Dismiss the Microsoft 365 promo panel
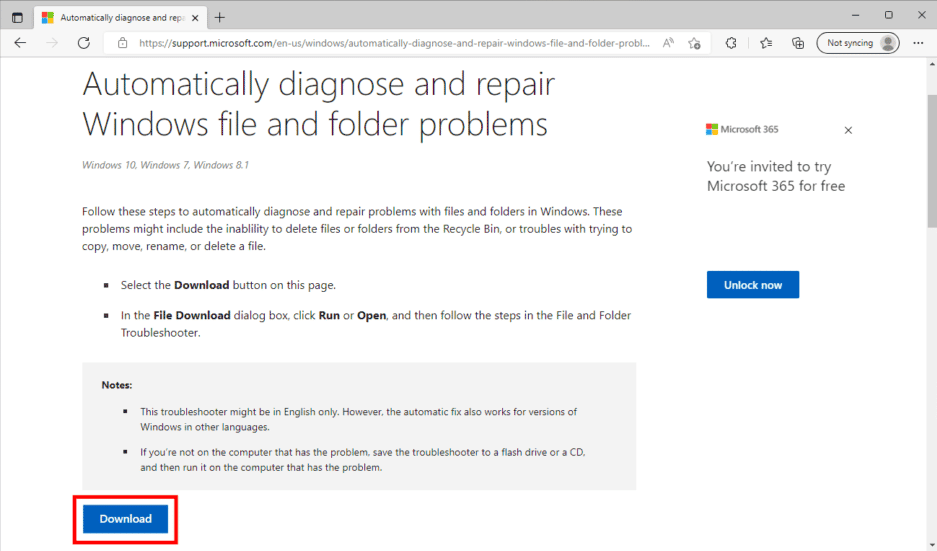Screen dimensions: 937x551 848,130
